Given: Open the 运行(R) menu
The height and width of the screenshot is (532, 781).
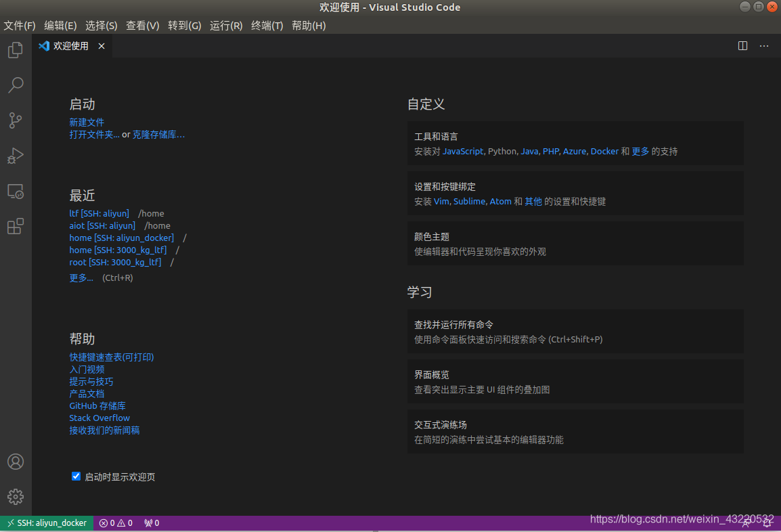Looking at the screenshot, I should click(226, 26).
